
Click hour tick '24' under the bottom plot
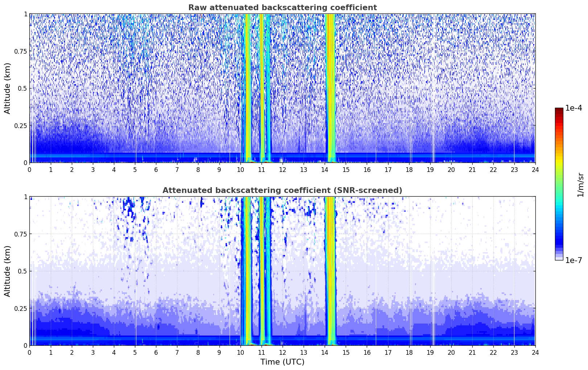[x=535, y=352]
